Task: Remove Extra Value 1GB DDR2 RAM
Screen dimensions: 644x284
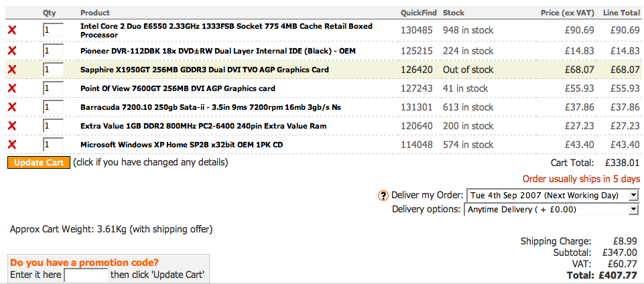Action: pos(12,126)
